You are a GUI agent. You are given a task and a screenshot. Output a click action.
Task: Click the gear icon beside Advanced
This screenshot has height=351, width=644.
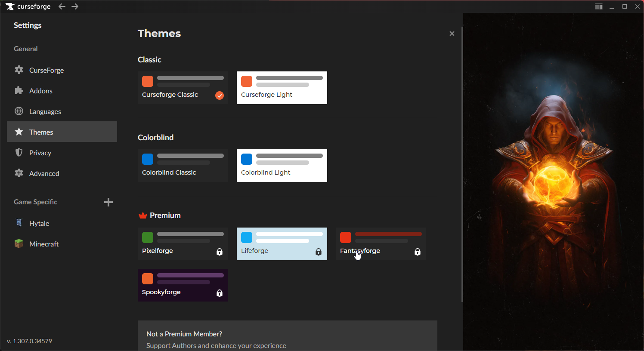coord(19,173)
